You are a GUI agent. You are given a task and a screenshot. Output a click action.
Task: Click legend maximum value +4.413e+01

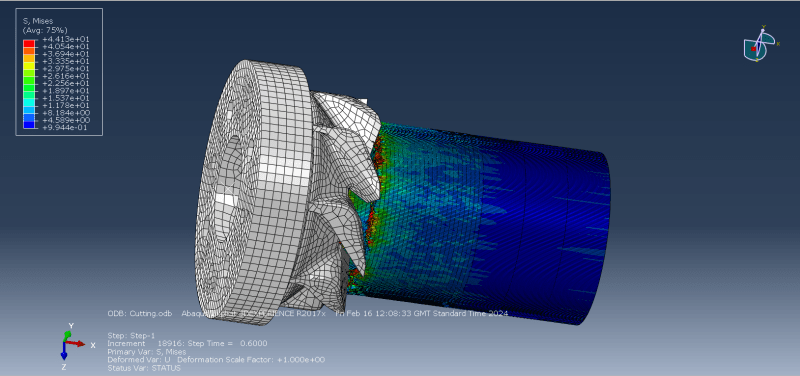[x=65, y=39]
